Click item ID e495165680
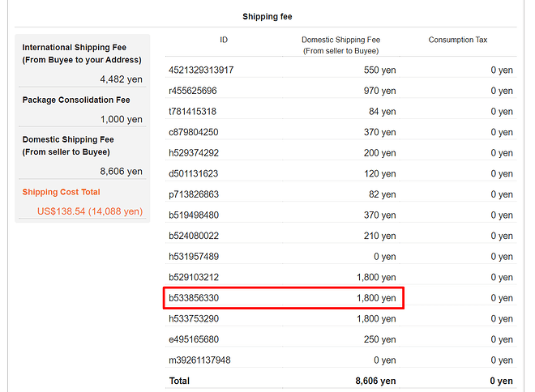The height and width of the screenshot is (392, 535). (194, 339)
